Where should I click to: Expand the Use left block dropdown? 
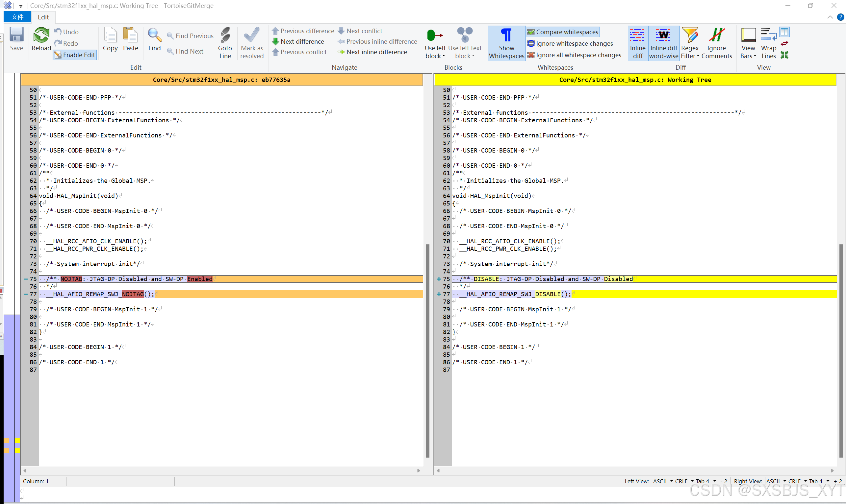[x=435, y=56]
